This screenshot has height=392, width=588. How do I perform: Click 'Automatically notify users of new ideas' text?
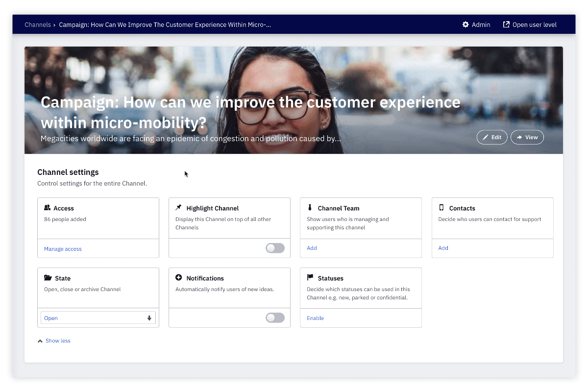point(225,290)
